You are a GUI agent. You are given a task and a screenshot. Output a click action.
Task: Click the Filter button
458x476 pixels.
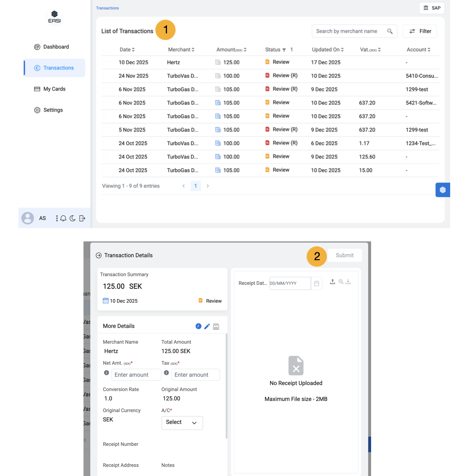tap(420, 31)
